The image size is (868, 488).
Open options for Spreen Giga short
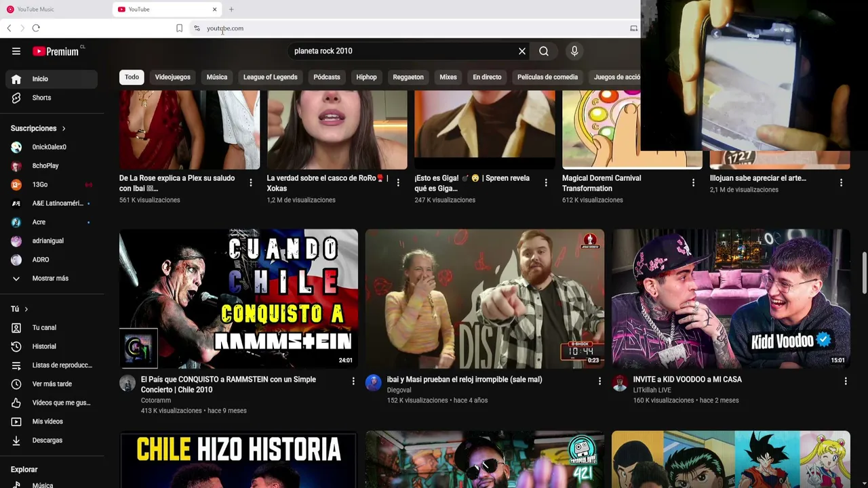(x=546, y=182)
